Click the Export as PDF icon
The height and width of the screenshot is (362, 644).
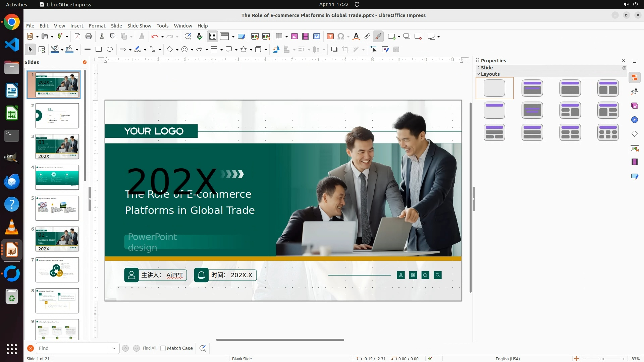pyautogui.click(x=77, y=37)
